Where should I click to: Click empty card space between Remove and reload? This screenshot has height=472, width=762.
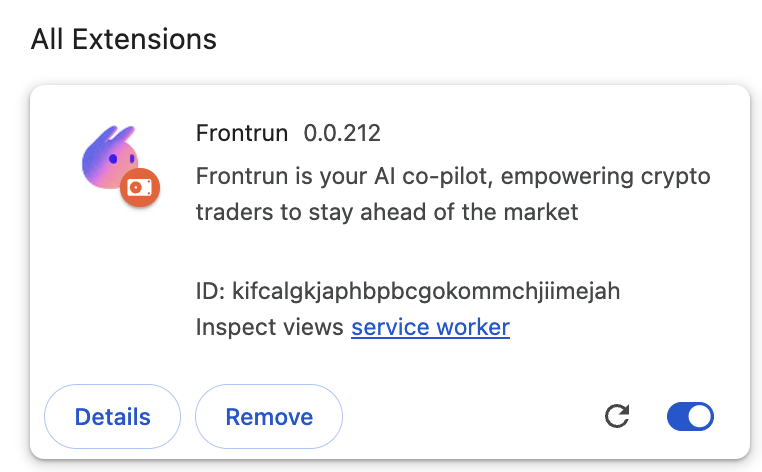(470, 417)
